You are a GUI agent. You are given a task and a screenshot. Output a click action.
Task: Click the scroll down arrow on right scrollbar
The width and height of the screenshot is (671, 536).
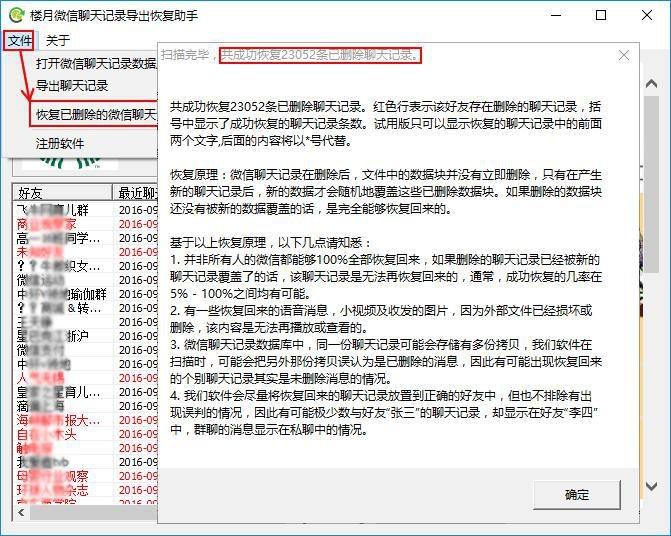[x=651, y=486]
